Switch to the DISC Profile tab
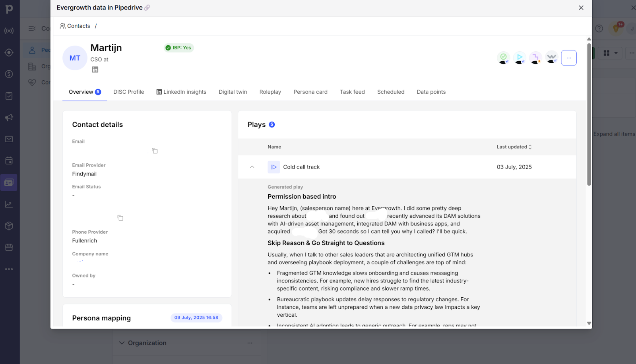Image resolution: width=636 pixels, height=364 pixels. [128, 92]
